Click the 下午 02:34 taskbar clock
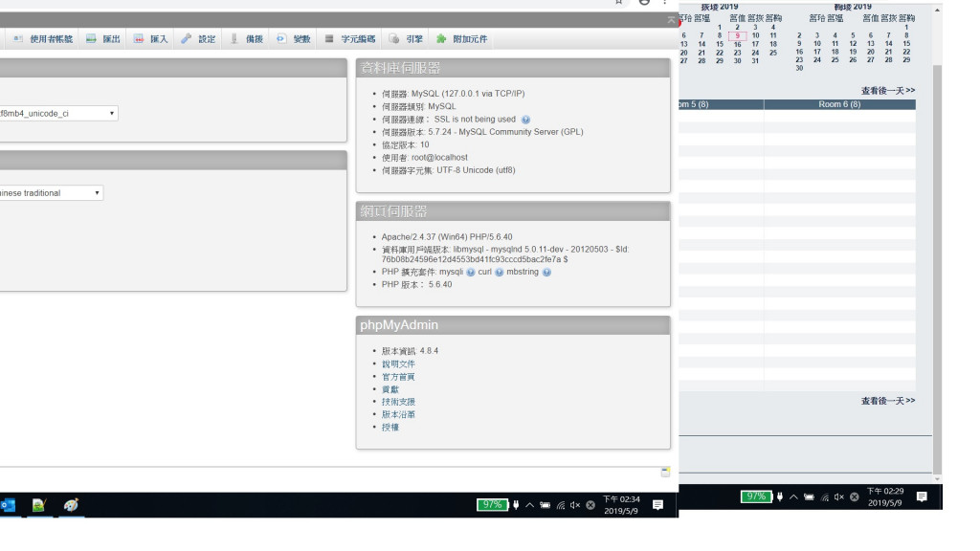The width and height of the screenshot is (980, 551). pos(620,505)
